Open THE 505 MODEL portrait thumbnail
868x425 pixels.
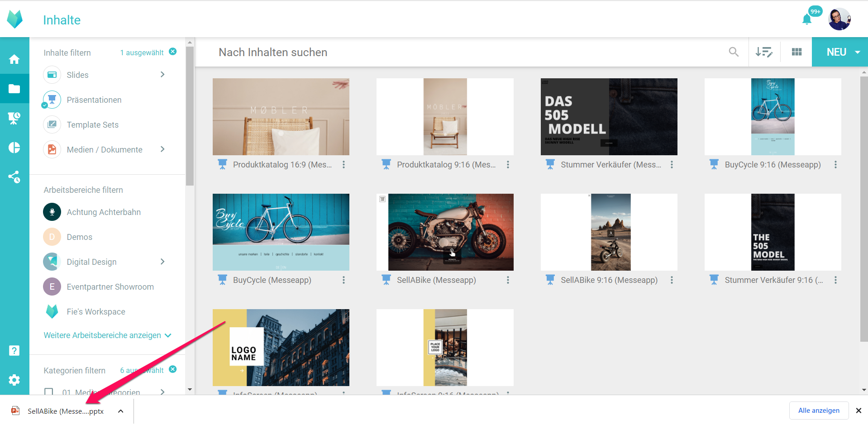[x=773, y=232]
